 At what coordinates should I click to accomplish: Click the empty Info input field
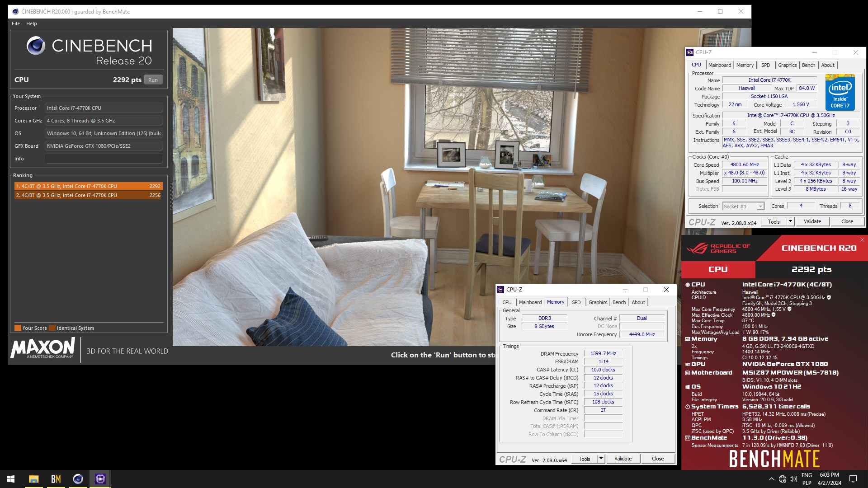coord(104,159)
